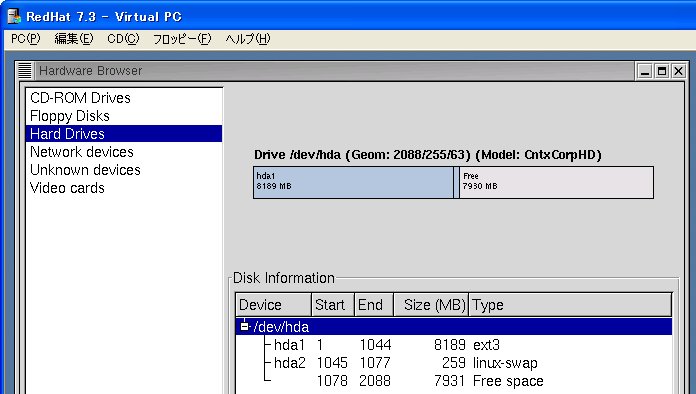Click the 1044 end cell
Viewport: 696px width, 394px height.
pos(376,345)
